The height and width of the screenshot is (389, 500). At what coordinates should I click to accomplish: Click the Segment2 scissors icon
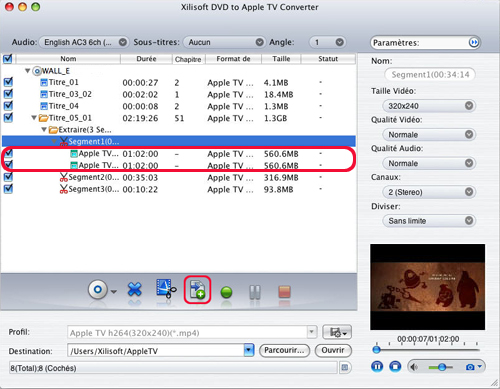pyautogui.click(x=64, y=177)
